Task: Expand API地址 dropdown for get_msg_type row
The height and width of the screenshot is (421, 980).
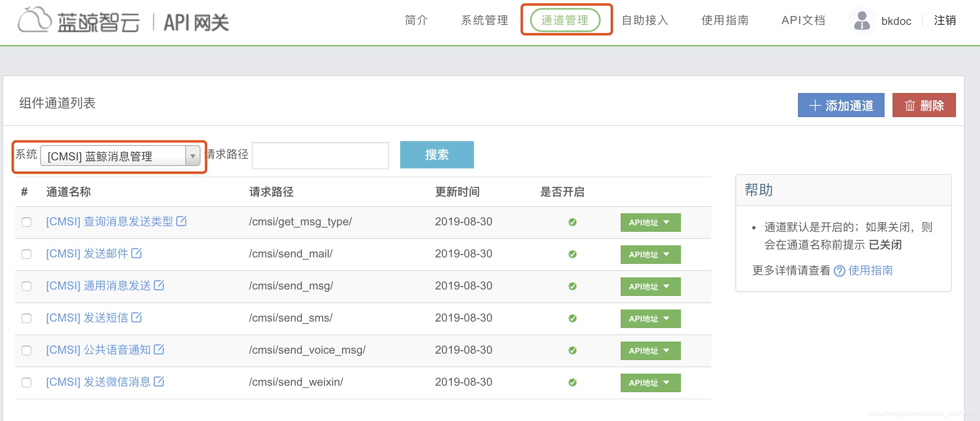Action: (650, 223)
